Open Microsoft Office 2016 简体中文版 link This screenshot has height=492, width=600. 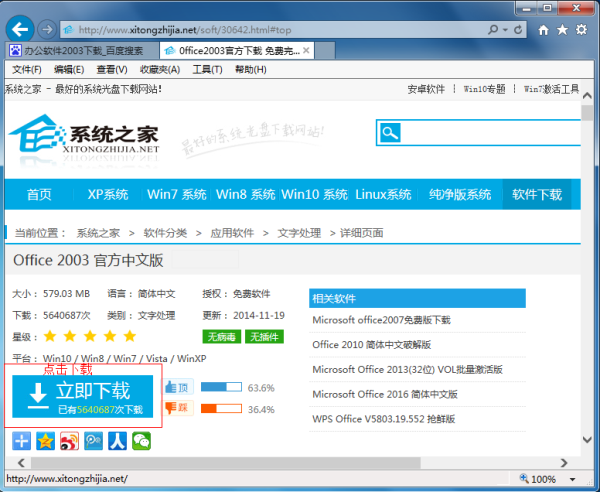385,394
